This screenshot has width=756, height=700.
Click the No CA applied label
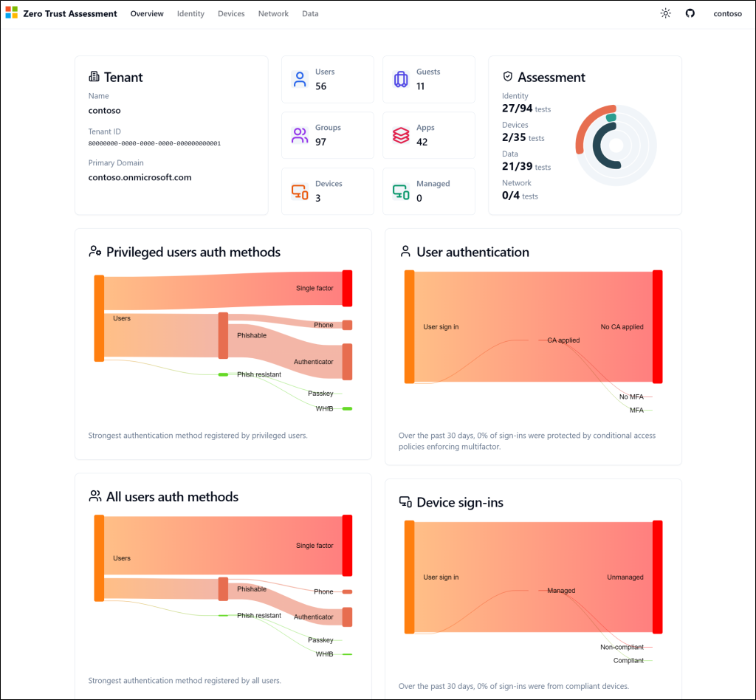tap(622, 327)
